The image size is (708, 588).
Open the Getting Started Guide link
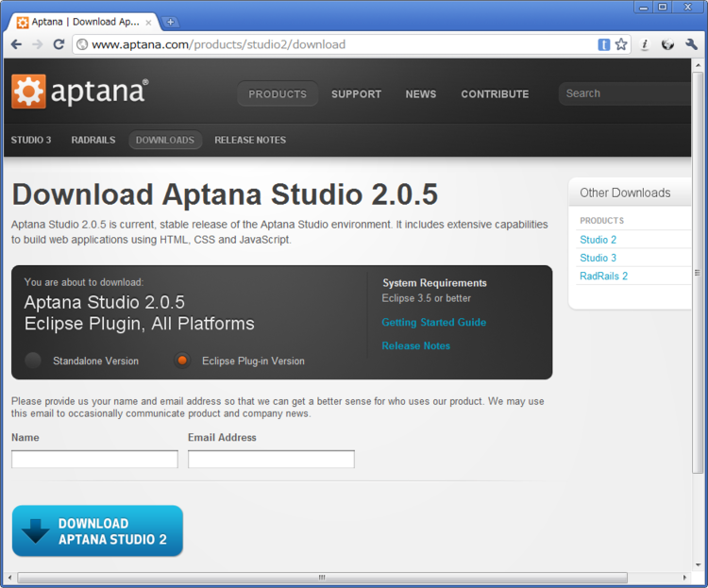pyautogui.click(x=434, y=322)
